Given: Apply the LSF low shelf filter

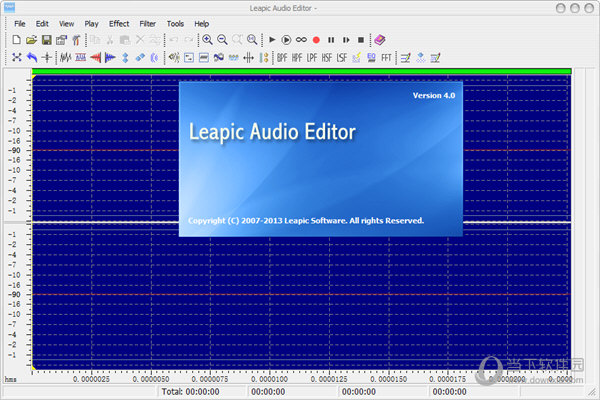Looking at the screenshot, I should (x=342, y=58).
